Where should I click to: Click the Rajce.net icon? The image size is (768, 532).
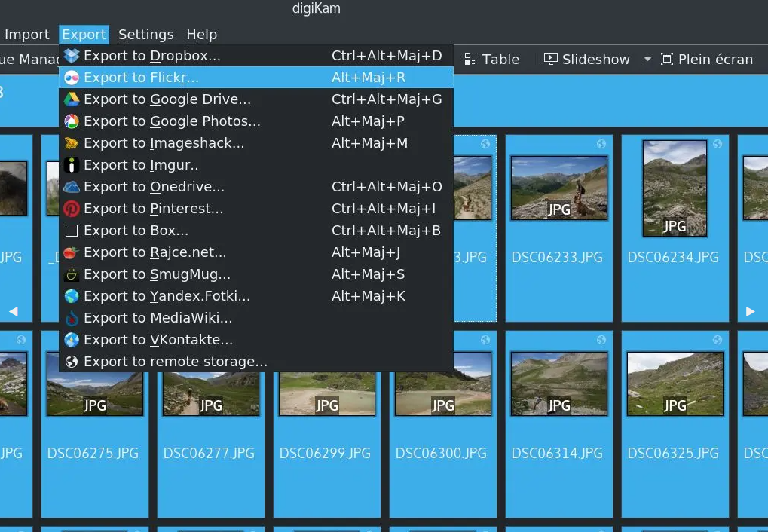point(72,252)
